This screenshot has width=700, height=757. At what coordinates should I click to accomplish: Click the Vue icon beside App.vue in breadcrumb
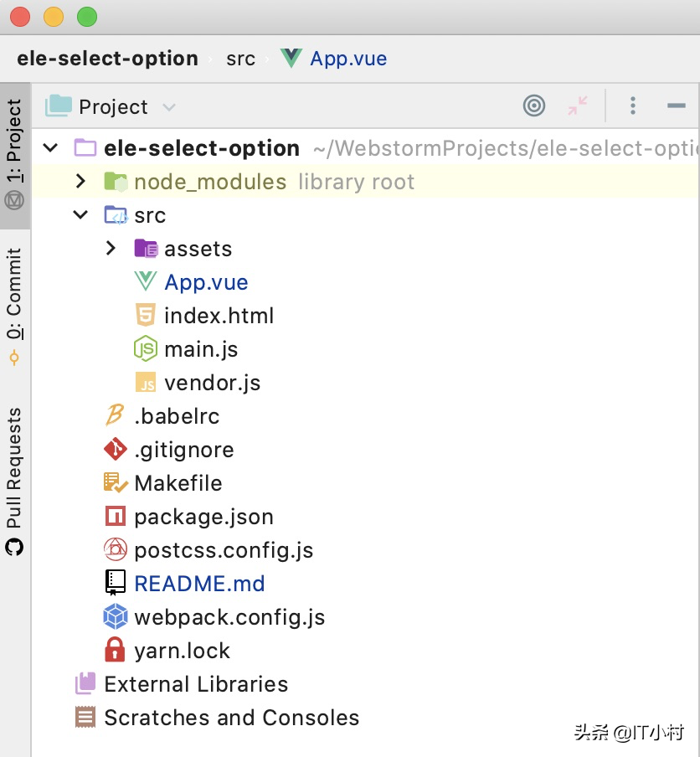[x=291, y=59]
